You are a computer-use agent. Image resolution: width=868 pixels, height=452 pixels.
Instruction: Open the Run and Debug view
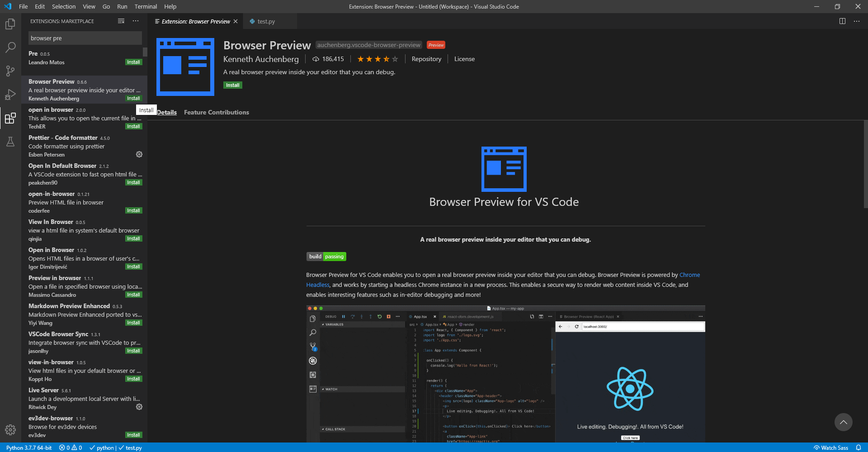[x=10, y=95]
